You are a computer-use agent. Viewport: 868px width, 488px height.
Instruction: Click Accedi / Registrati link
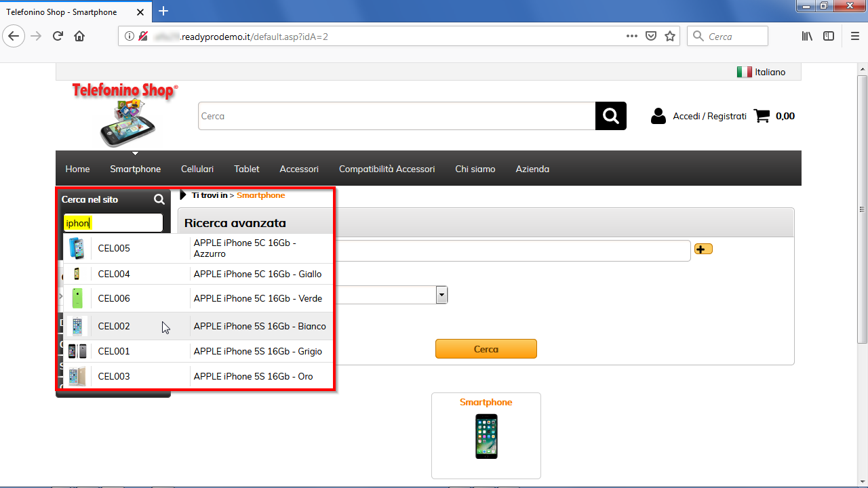click(709, 116)
